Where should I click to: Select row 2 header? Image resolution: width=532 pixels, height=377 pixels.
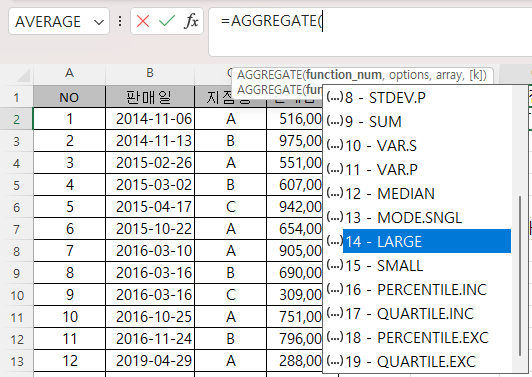point(16,119)
